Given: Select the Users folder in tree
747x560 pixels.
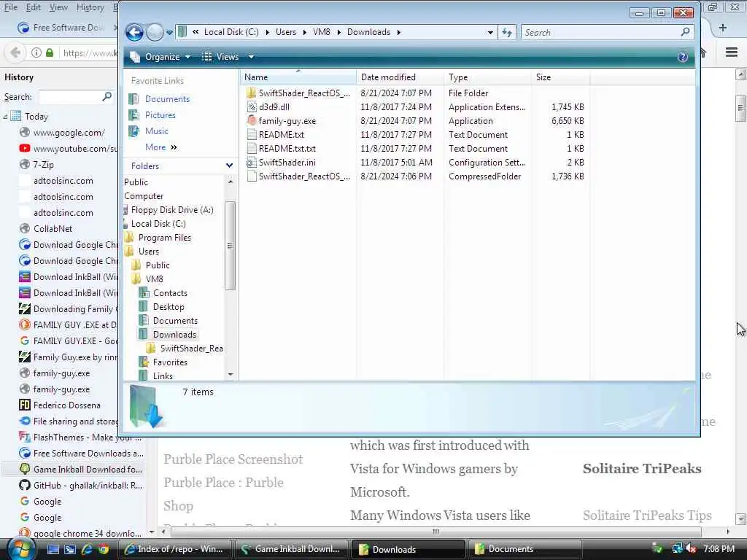Looking at the screenshot, I should click(x=149, y=252).
